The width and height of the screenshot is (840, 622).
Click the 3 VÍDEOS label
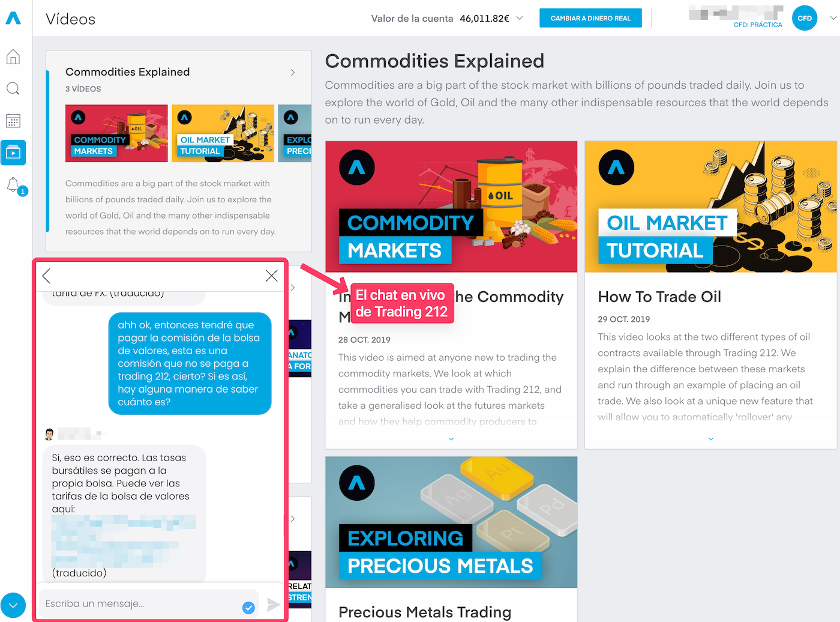pos(83,89)
